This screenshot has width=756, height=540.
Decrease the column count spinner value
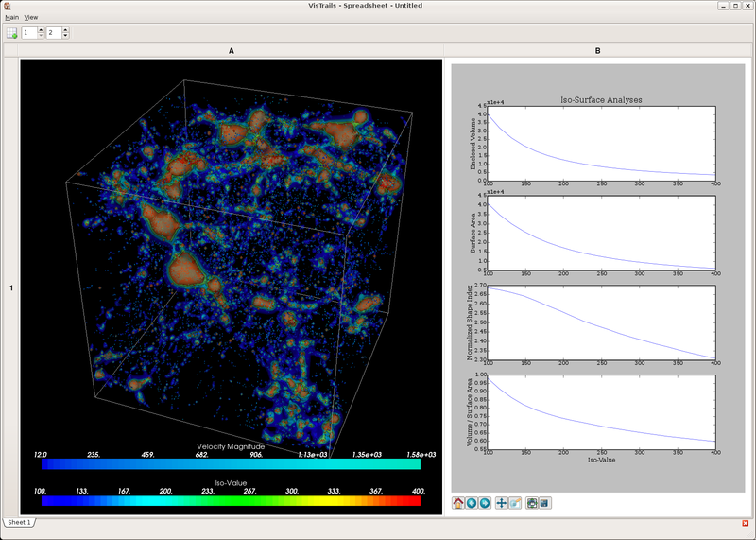64,36
